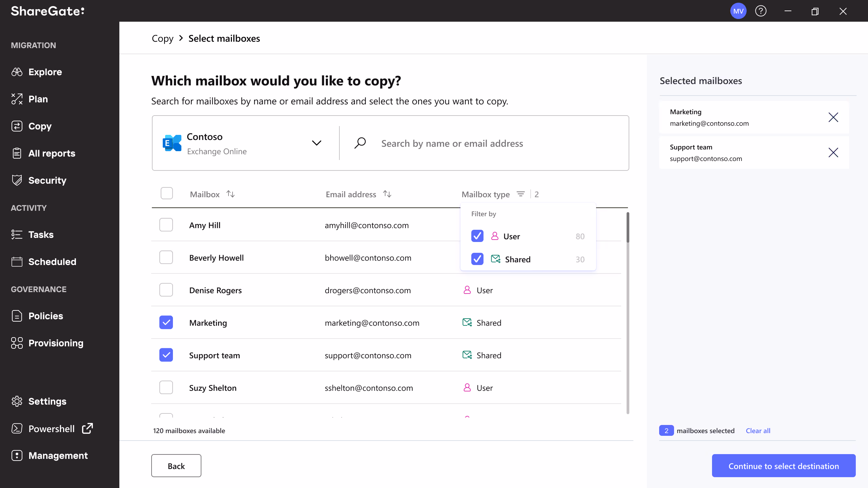Viewport: 868px width, 488px height.
Task: Remove Support team via X icon
Action: 833,152
